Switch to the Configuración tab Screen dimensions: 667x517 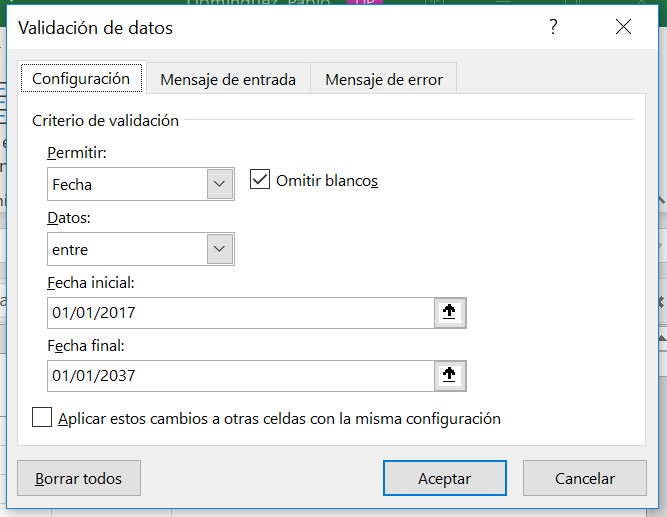[81, 78]
